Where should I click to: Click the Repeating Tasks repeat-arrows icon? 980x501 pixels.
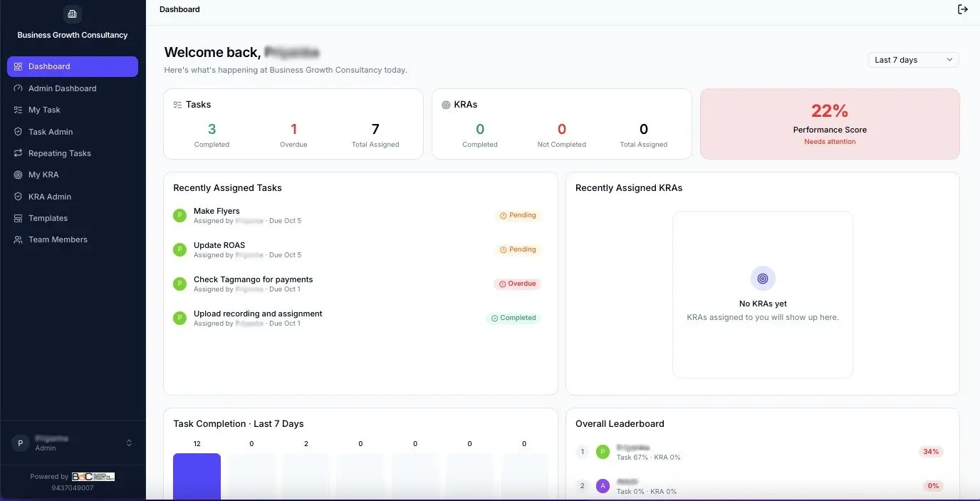19,153
